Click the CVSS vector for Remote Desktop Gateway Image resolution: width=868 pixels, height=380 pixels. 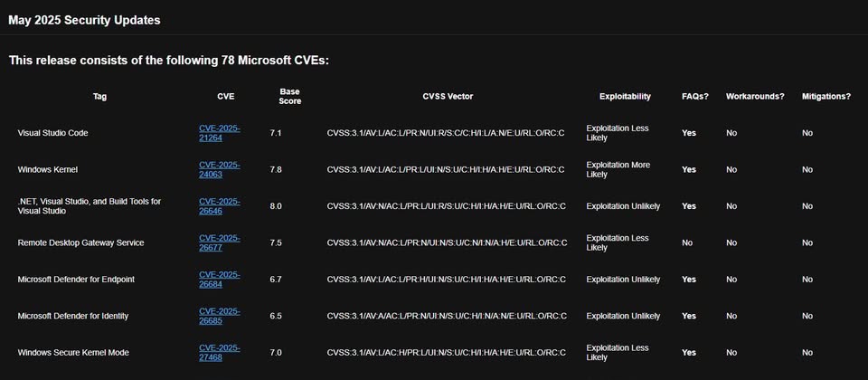pyautogui.click(x=447, y=242)
